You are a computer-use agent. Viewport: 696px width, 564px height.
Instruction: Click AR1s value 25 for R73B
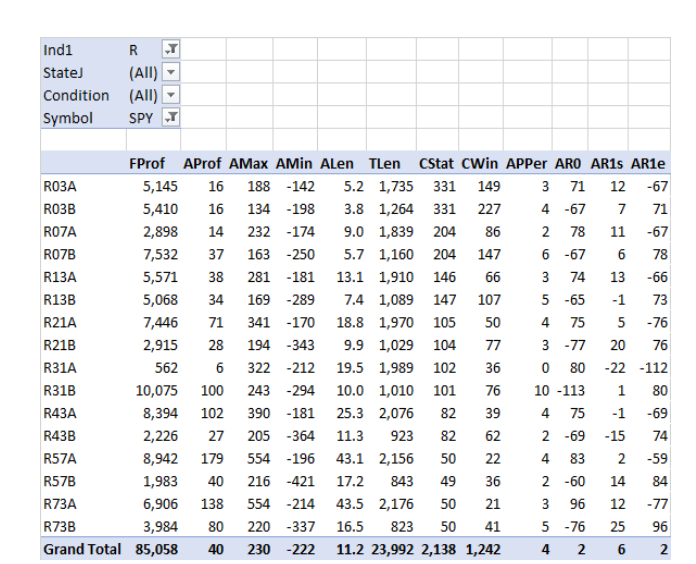pyautogui.click(x=617, y=527)
